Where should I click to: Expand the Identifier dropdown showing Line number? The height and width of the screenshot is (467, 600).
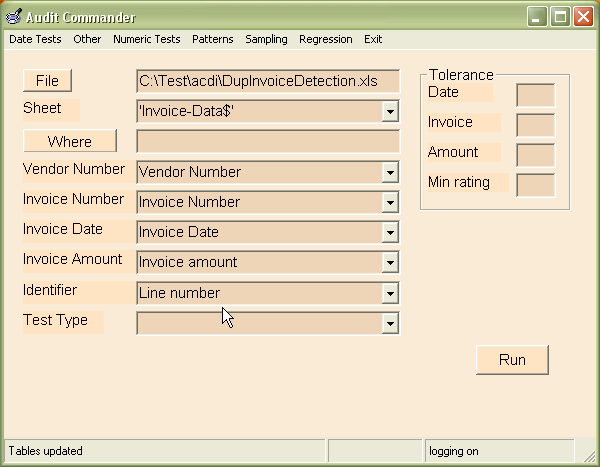390,293
